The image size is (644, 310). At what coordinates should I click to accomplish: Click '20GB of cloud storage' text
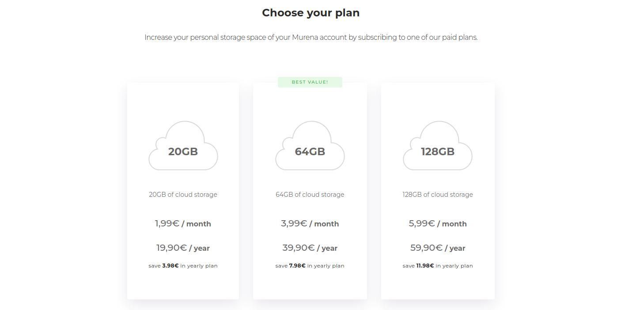[x=183, y=195]
